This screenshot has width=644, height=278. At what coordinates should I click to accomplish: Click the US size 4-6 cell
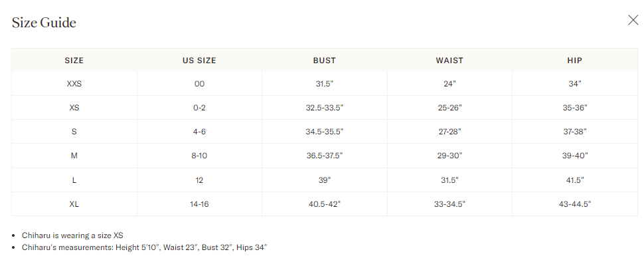tap(199, 132)
